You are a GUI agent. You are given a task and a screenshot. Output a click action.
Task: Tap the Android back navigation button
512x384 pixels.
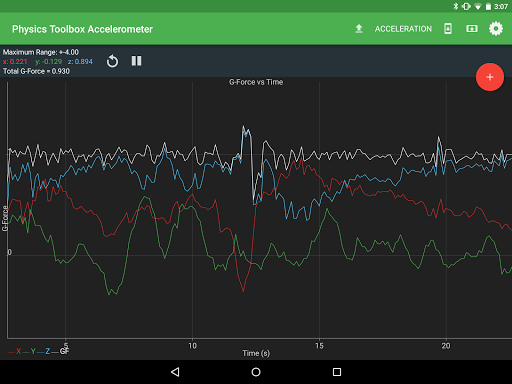[175, 372]
